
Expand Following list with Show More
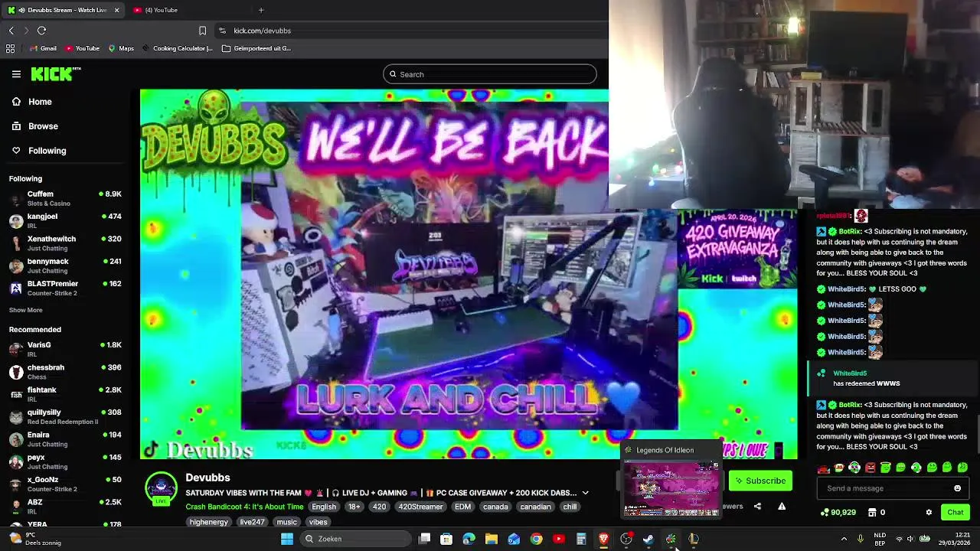[26, 310]
